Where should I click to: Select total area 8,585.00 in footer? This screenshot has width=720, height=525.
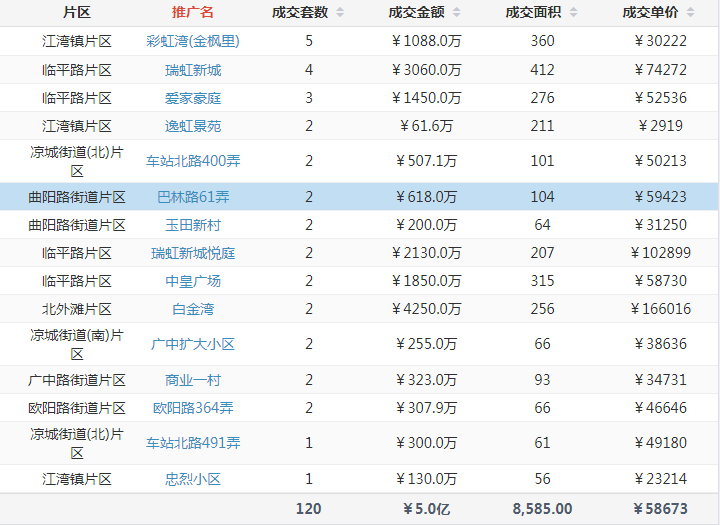(x=542, y=509)
